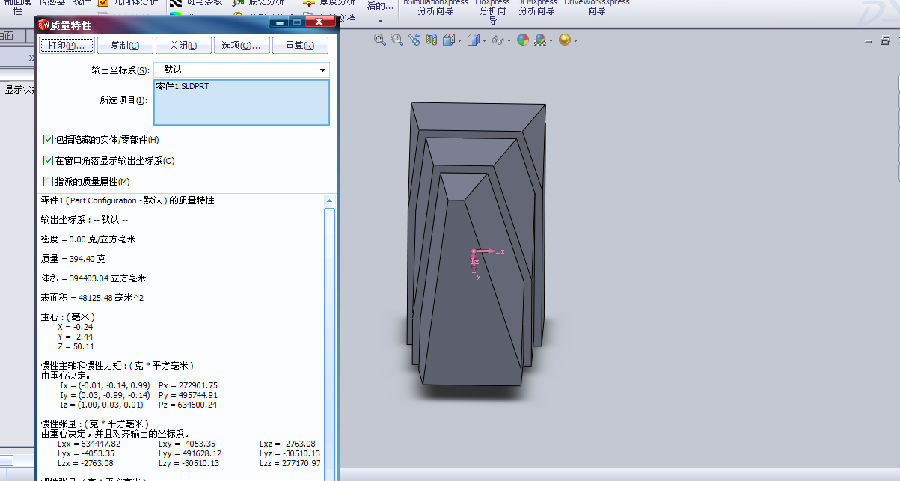This screenshot has width=900, height=481.
Task: Select the part entry in selected items box
Action: pyautogui.click(x=182, y=87)
